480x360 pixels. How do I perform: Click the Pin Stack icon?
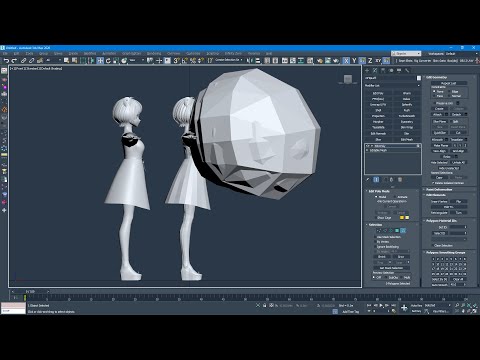[x=368, y=179]
